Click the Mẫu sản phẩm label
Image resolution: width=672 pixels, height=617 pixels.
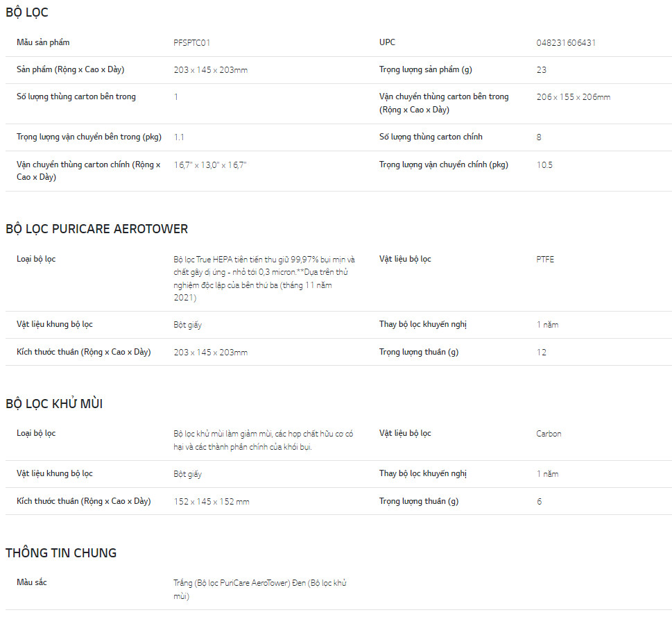(43, 43)
